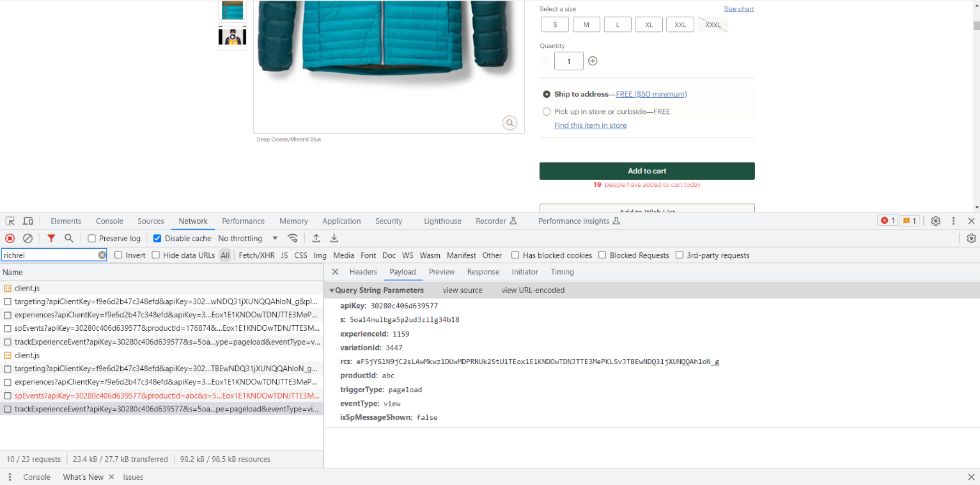Uncheck the Disable cache checkbox
Screen dimensions: 980x485
point(157,239)
